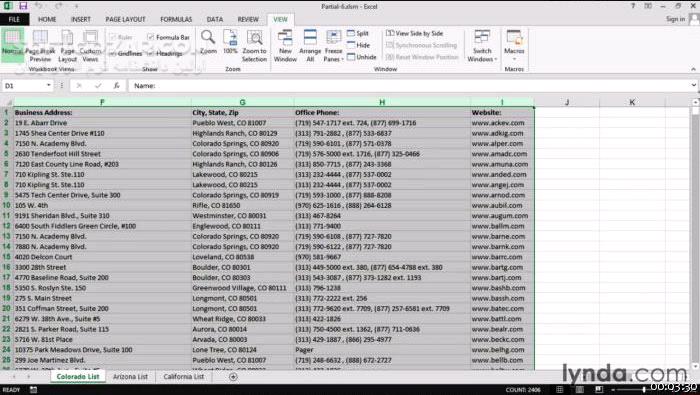Click Zoom to Selection

254,46
